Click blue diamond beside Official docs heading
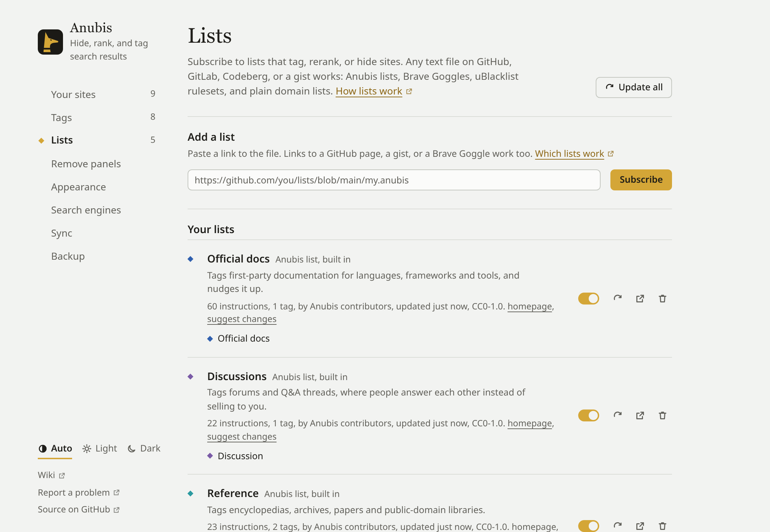 190,259
